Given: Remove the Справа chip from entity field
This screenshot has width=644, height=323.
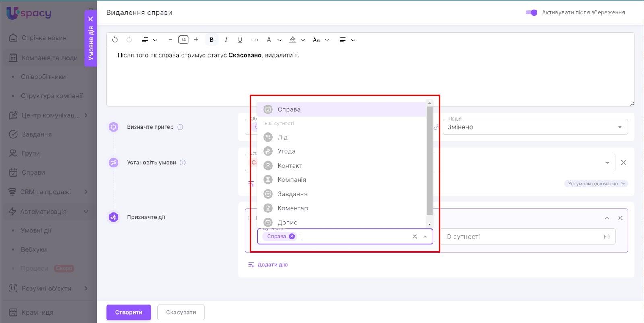Looking at the screenshot, I should pos(292,236).
